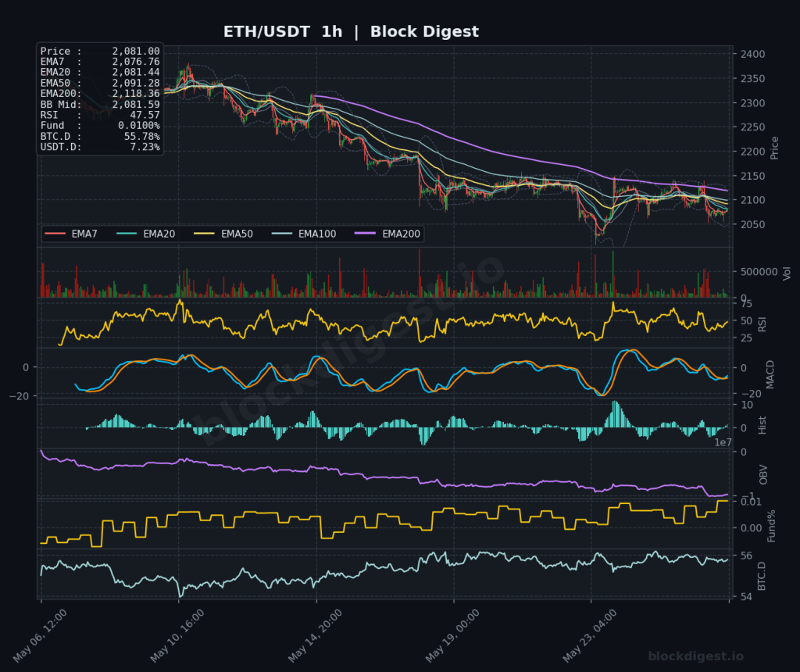Click the Price axis label
800x672 pixels.
[774, 148]
